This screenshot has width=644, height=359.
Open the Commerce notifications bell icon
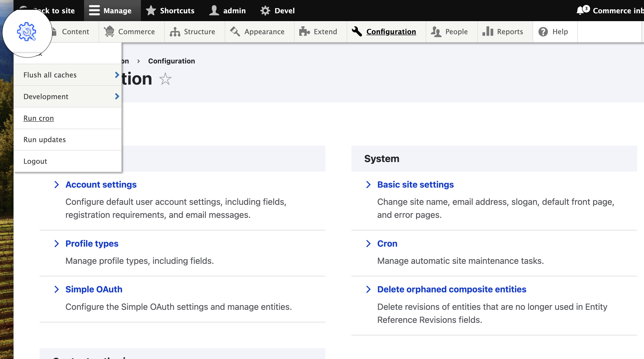(x=581, y=11)
